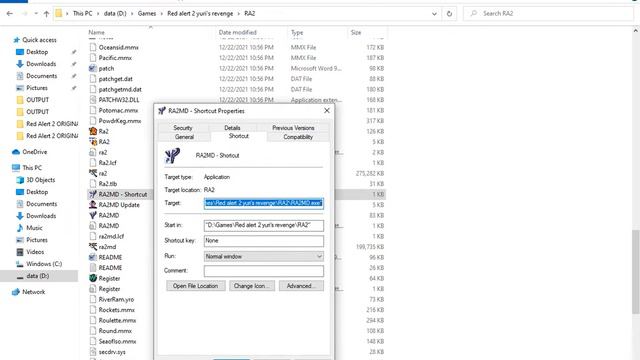640x360 pixels.
Task: Open Quick access in navigation pane
Action: [x=39, y=40]
